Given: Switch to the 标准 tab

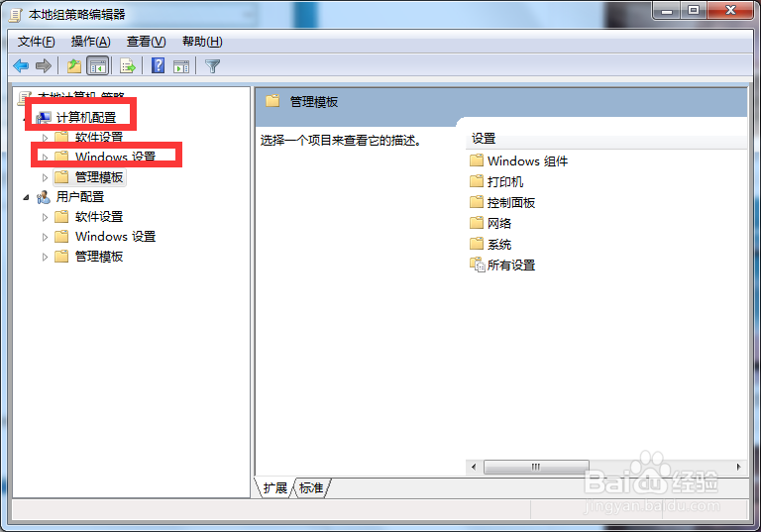Looking at the screenshot, I should [311, 487].
